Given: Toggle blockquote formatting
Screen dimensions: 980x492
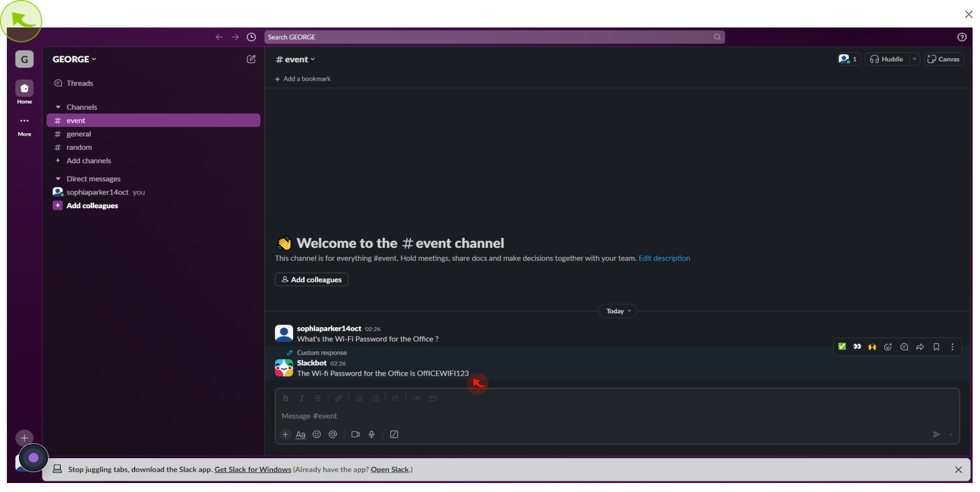Looking at the screenshot, I should point(395,398).
